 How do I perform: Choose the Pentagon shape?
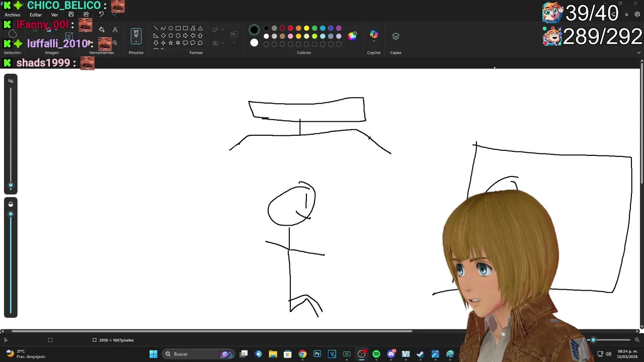point(171,36)
